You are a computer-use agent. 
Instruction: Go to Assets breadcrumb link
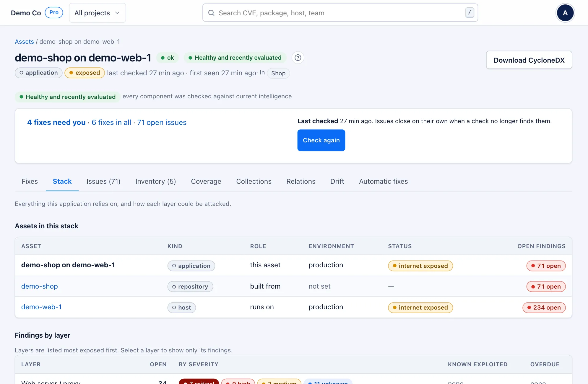click(25, 42)
